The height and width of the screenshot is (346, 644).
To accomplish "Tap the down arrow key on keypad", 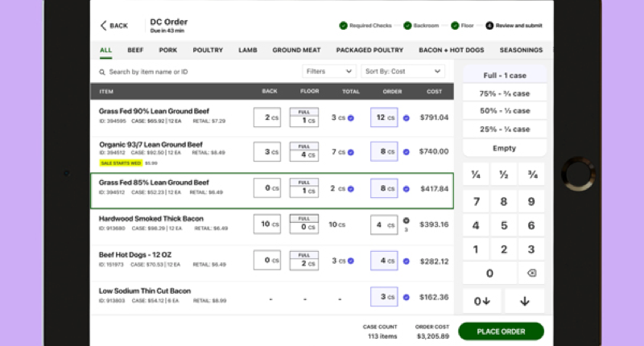I will pyautogui.click(x=525, y=301).
